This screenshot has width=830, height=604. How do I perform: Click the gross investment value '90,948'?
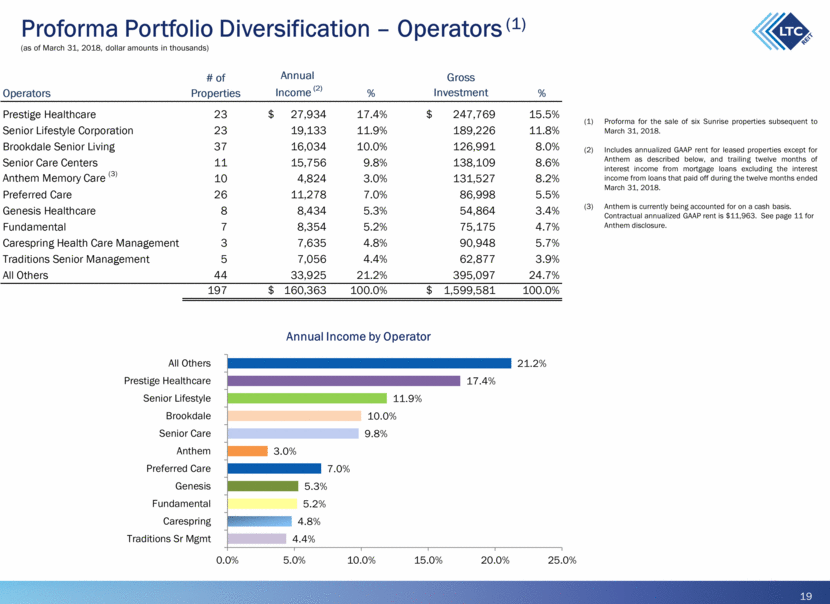click(477, 243)
